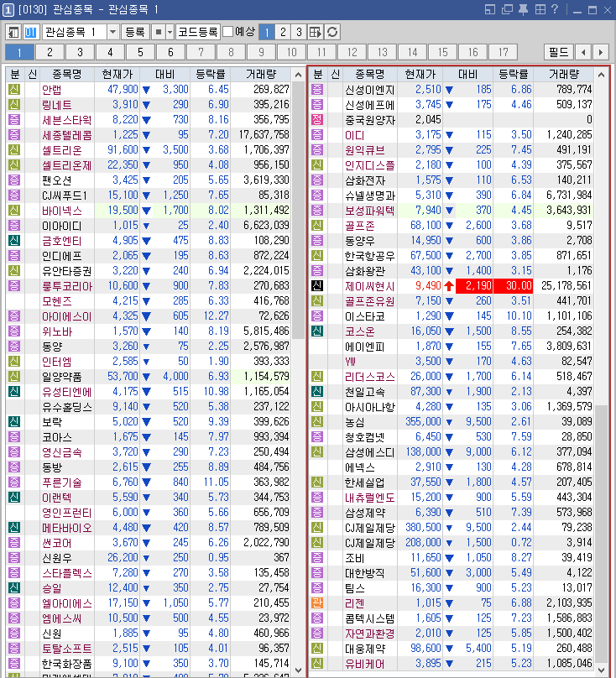Click the title bar layout icon
Viewport: 616px width, 678px height.
tap(489, 9)
